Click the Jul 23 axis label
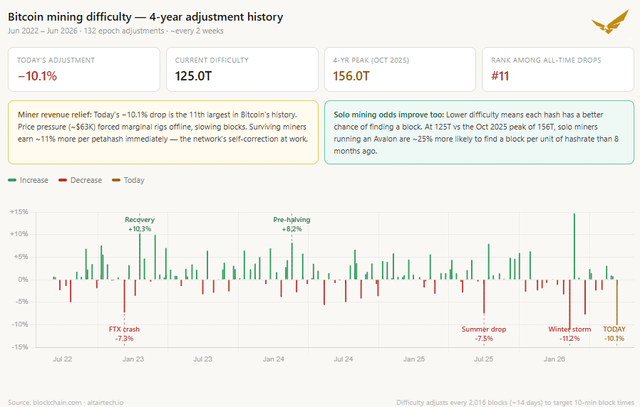640x407 pixels. 202,359
